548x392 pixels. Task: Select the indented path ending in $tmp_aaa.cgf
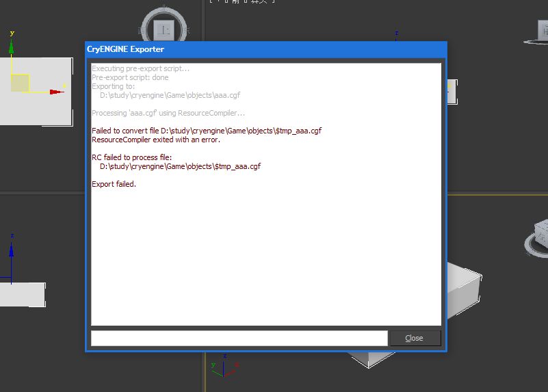click(x=181, y=166)
